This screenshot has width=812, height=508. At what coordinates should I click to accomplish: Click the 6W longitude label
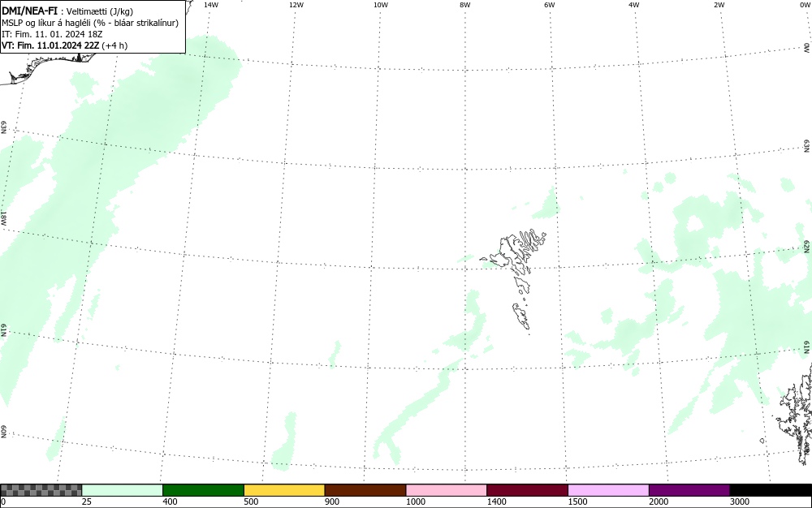(550, 5)
